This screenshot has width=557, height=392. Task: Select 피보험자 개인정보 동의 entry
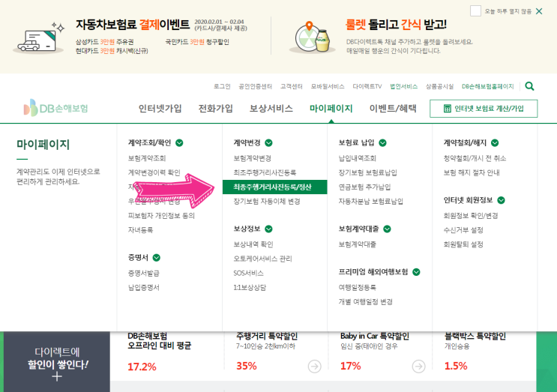(161, 216)
